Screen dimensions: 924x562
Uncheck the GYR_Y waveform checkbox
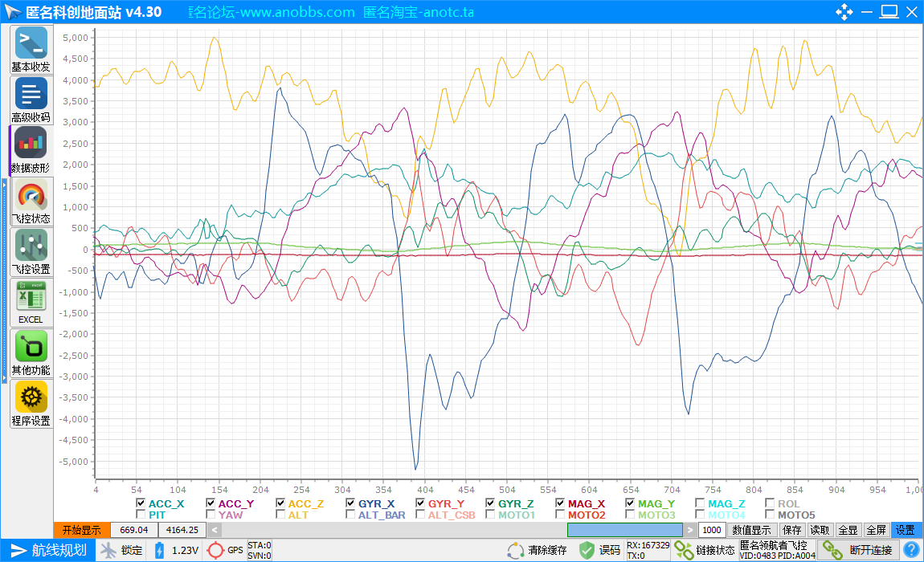point(420,503)
